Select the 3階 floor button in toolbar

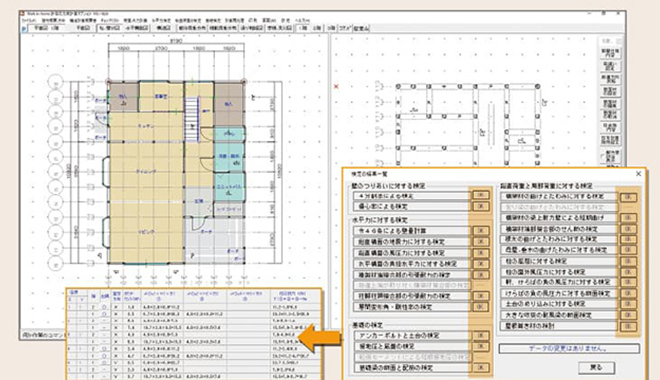(331, 28)
